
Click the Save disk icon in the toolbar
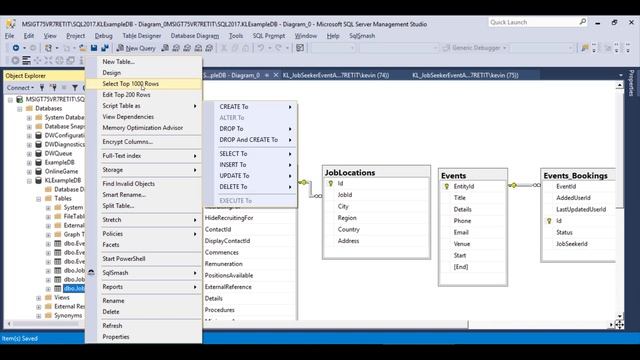94,48
